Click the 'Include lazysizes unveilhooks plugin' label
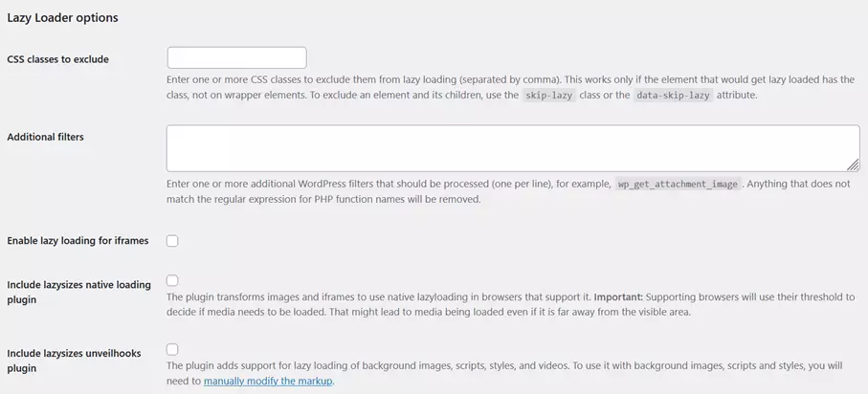 [74, 361]
